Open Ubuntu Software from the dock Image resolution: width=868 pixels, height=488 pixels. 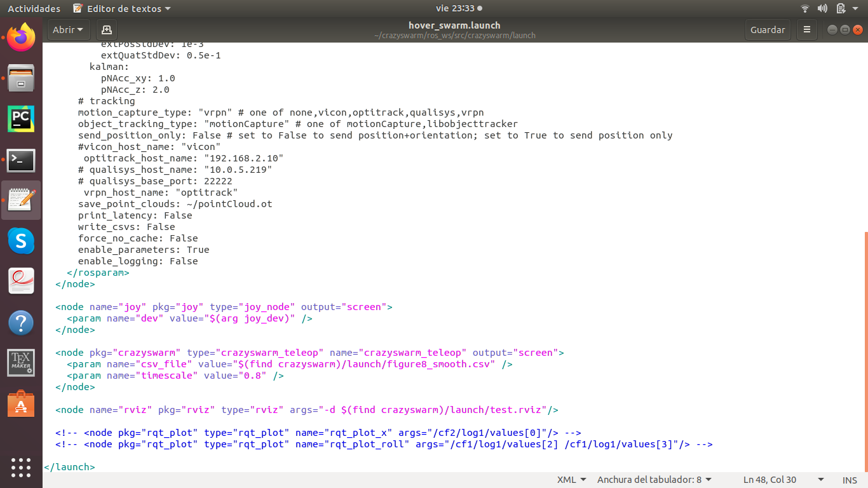21,403
